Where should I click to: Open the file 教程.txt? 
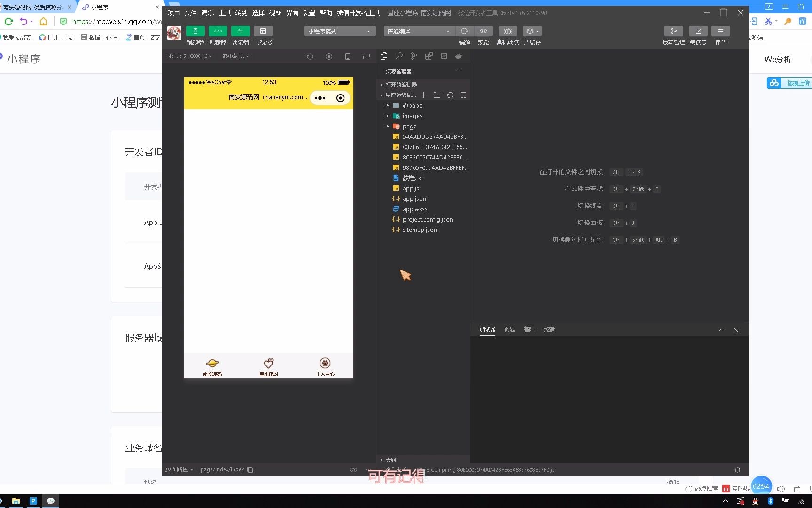click(423, 178)
